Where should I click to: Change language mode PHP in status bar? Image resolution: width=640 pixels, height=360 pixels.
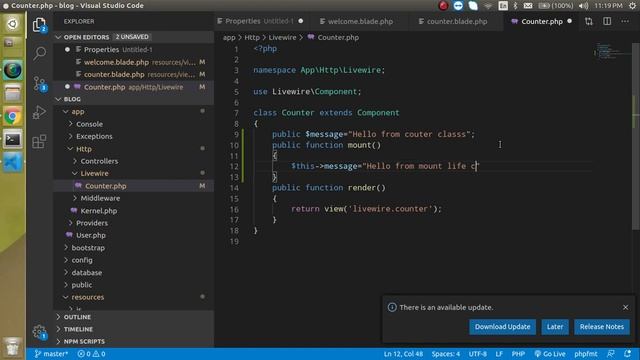(518, 354)
